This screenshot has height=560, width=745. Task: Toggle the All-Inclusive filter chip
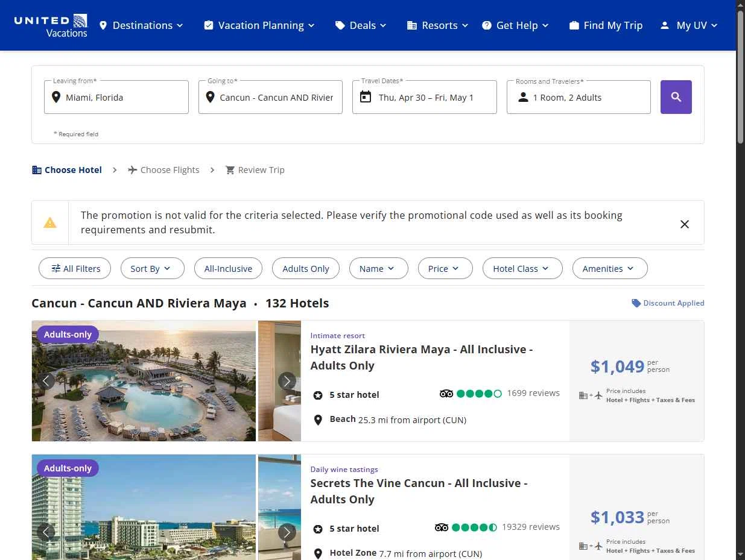click(x=228, y=269)
